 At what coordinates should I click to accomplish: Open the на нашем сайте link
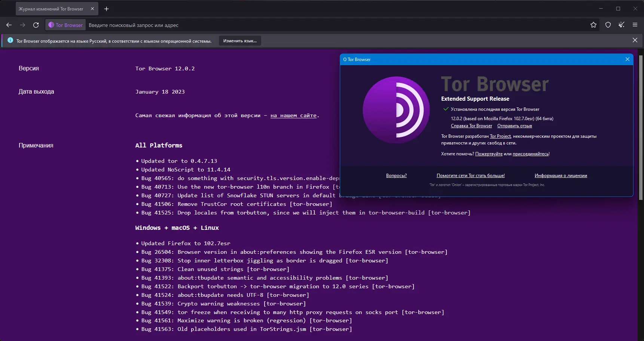point(293,115)
